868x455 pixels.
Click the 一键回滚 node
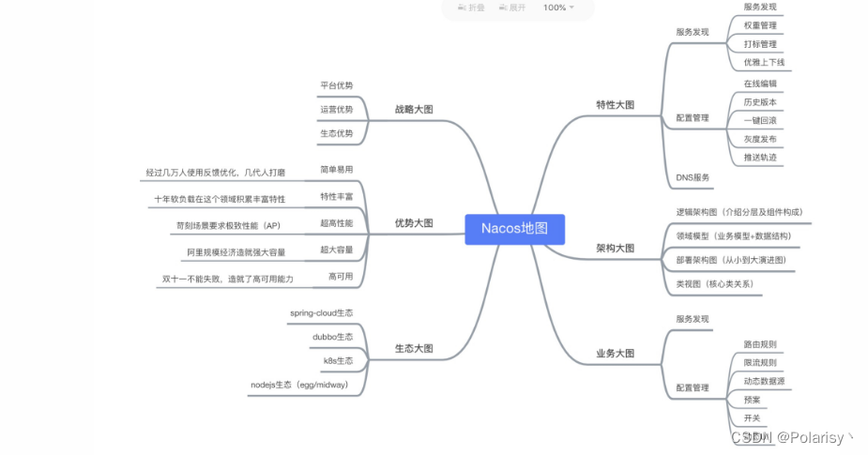(760, 121)
